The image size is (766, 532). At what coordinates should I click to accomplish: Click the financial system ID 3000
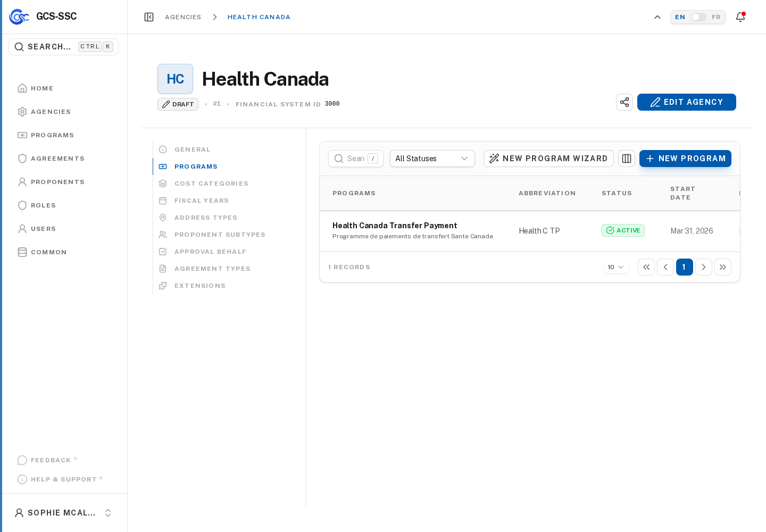332,104
